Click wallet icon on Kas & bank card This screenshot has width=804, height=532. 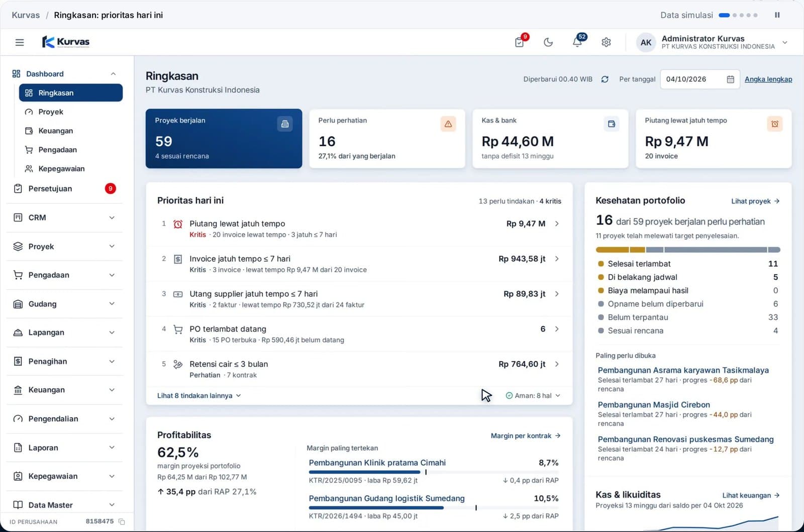pyautogui.click(x=612, y=124)
